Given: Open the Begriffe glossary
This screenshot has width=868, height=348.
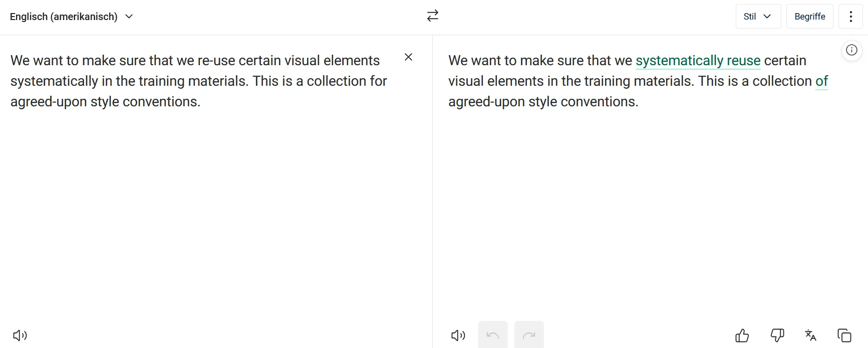Looking at the screenshot, I should [x=810, y=16].
